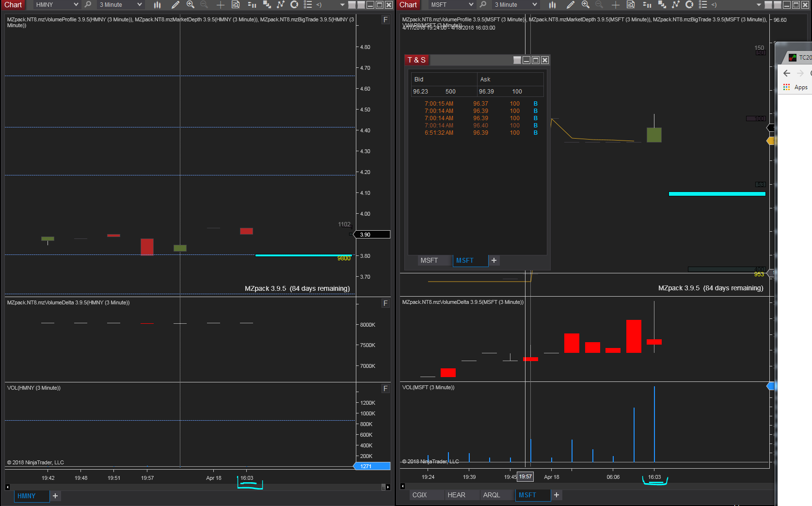Click the F button in HMNY VOL panel
812x506 pixels.
coord(385,389)
